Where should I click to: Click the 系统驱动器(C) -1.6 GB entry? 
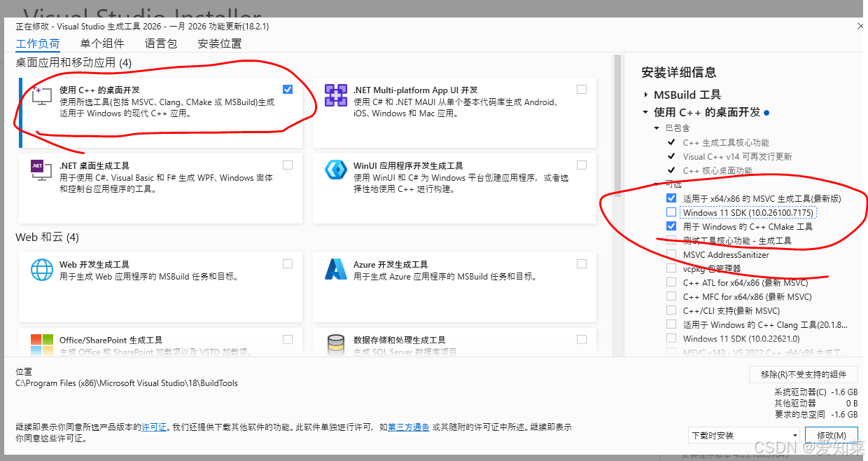815,392
